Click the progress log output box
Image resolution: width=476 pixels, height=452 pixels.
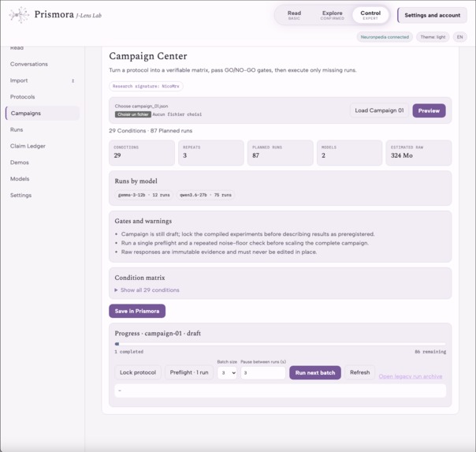[281, 390]
